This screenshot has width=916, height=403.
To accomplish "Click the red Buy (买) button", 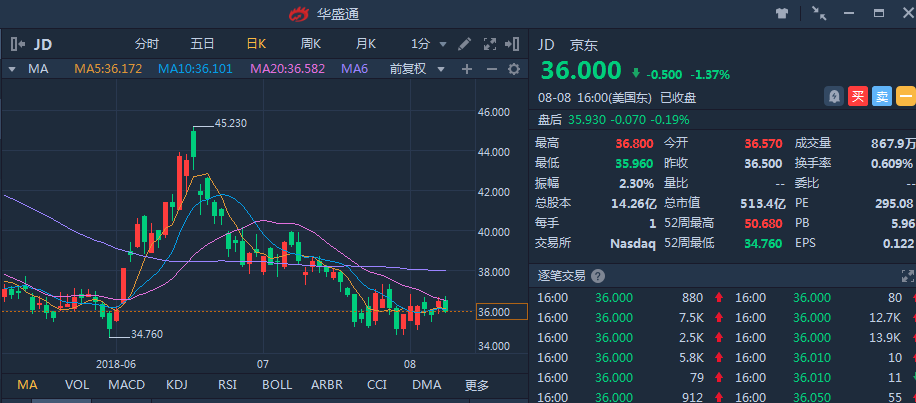I will click(x=858, y=96).
